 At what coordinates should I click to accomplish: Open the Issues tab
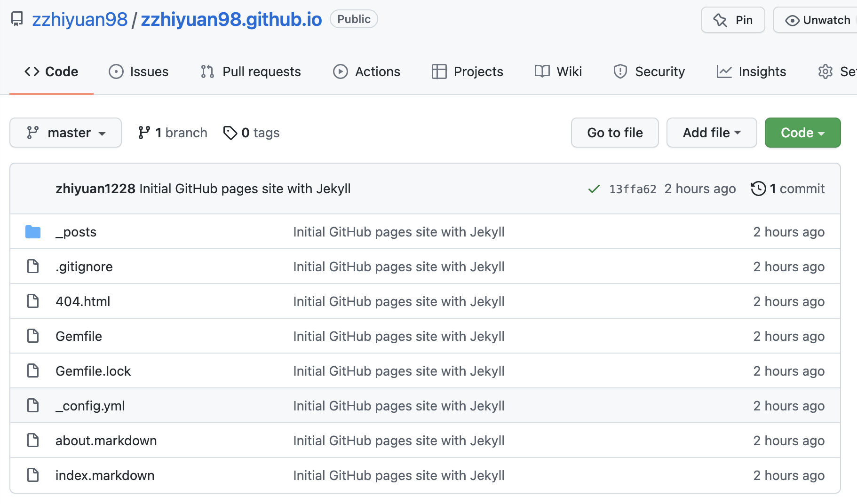[x=139, y=71]
